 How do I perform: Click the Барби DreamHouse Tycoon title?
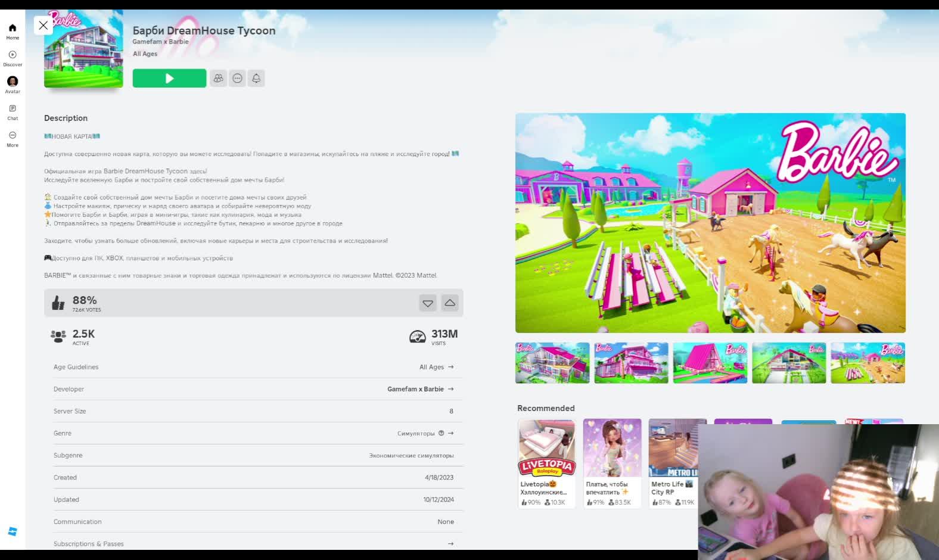click(x=204, y=30)
